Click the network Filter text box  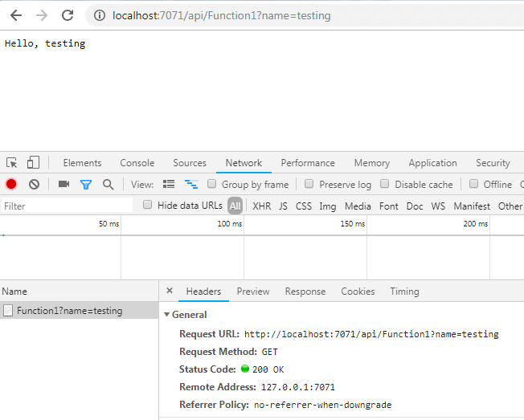[68, 206]
